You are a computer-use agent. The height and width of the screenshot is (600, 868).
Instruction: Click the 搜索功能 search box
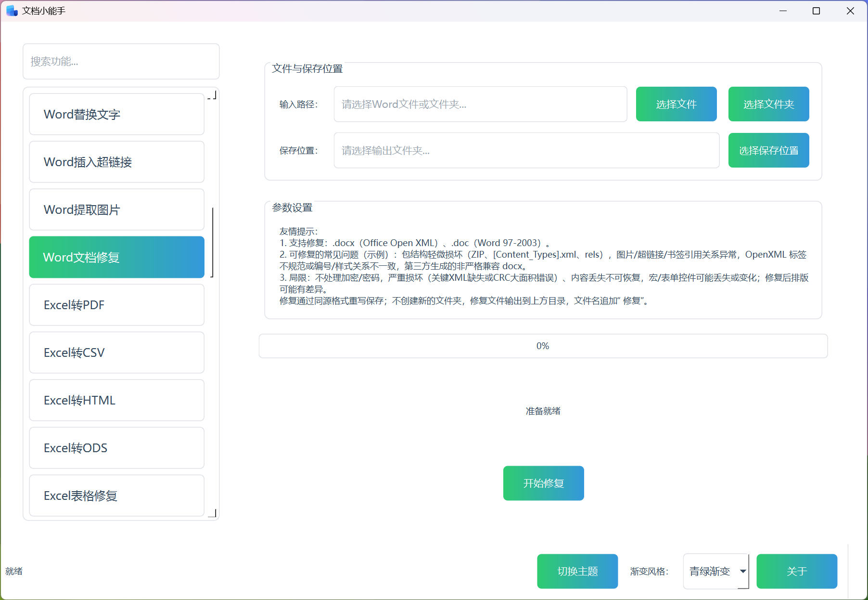[x=121, y=61]
